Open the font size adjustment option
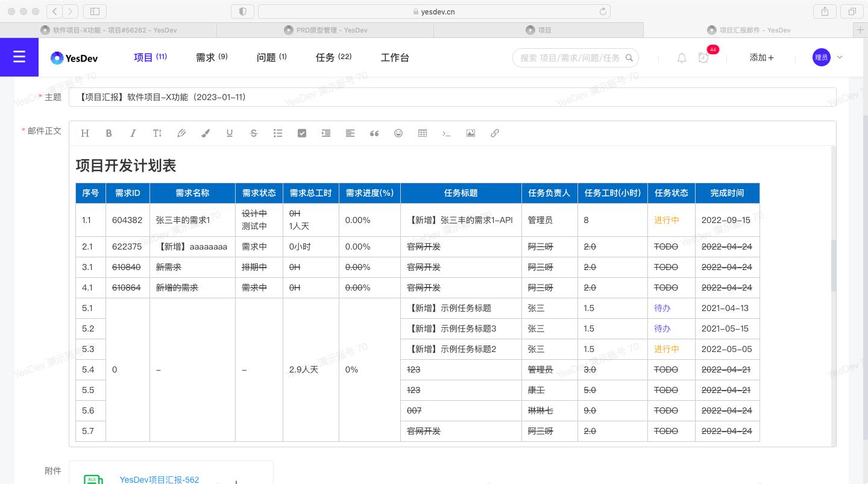Viewport: 868px width, 484px height. [157, 133]
